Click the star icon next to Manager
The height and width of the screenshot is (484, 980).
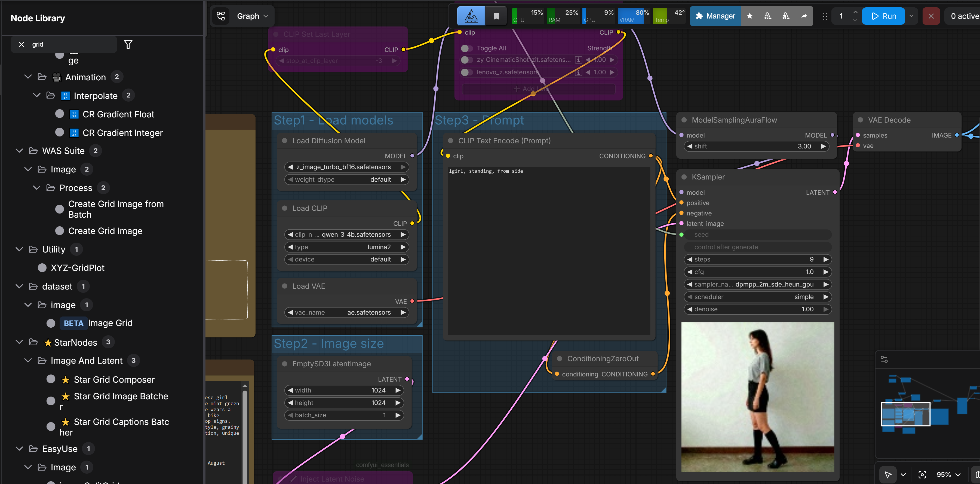[749, 16]
